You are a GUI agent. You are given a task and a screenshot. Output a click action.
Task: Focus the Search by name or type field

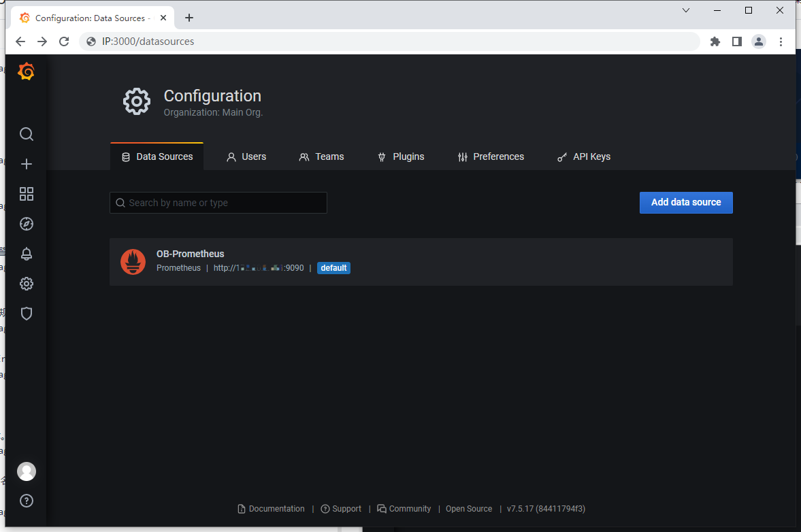pyautogui.click(x=218, y=203)
